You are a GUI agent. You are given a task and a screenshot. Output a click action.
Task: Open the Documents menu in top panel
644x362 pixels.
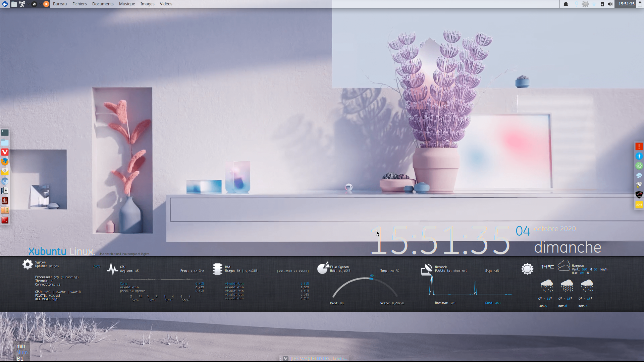[x=103, y=4]
